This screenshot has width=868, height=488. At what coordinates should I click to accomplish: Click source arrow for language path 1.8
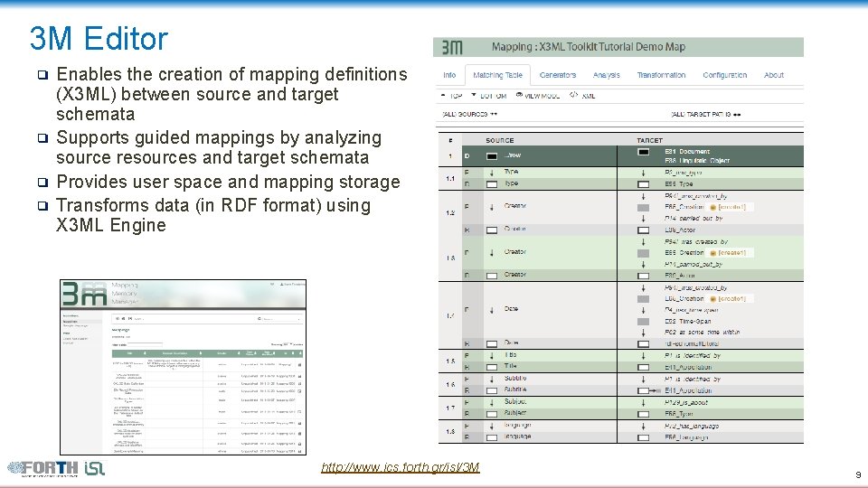click(492, 426)
